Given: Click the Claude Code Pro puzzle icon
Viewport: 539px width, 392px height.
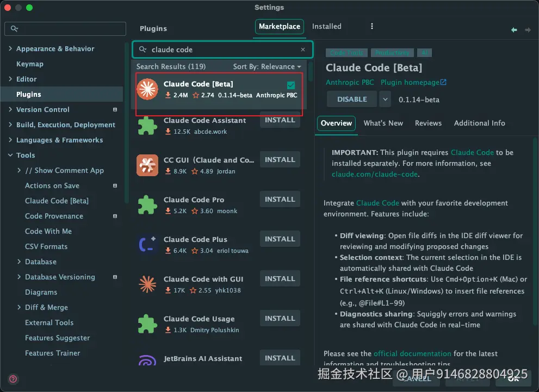Looking at the screenshot, I should (147, 205).
